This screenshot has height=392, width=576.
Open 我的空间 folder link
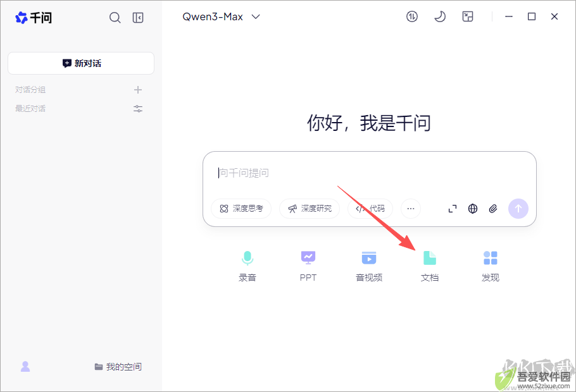[x=118, y=367]
